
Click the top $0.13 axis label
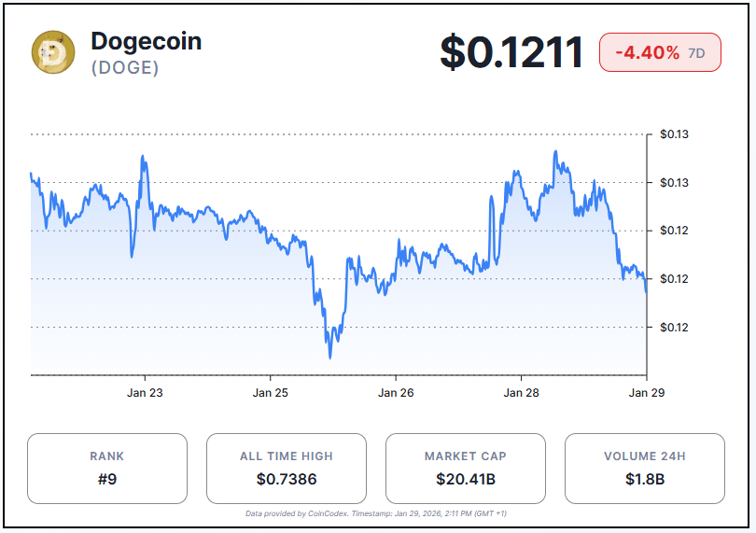(674, 134)
